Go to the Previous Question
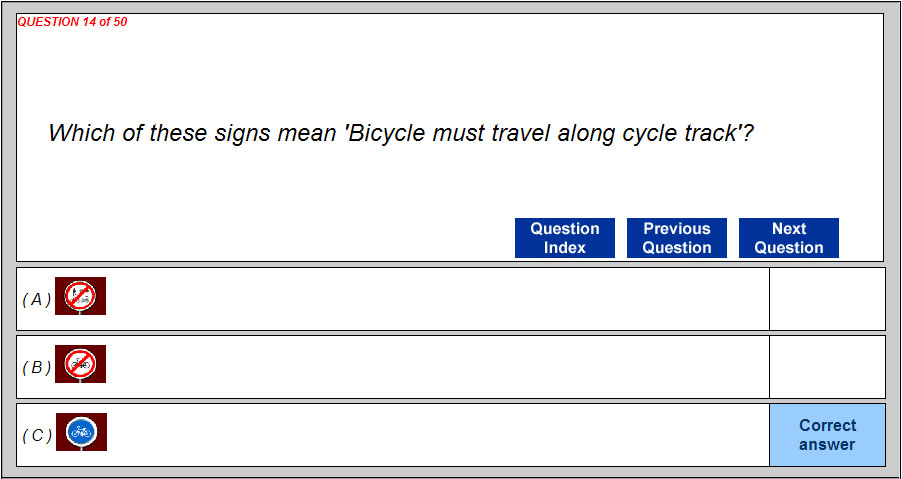Image resolution: width=902 pixels, height=479 pixels. click(676, 238)
